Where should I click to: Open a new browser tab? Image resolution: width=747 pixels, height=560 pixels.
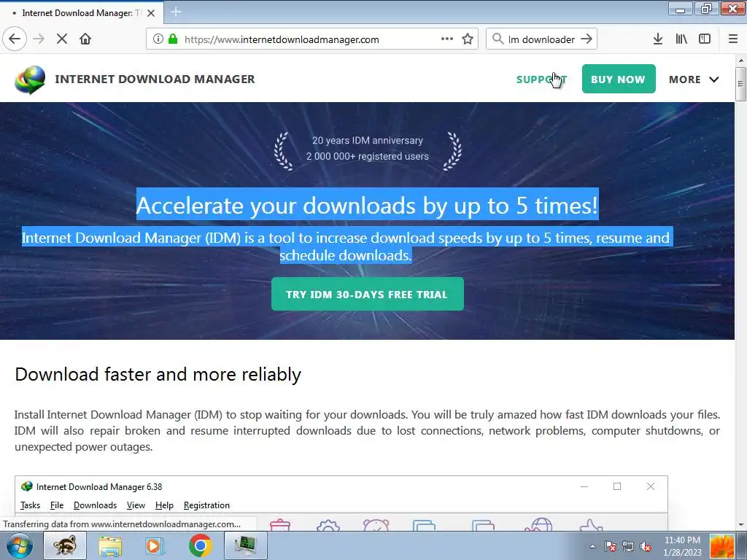(176, 12)
